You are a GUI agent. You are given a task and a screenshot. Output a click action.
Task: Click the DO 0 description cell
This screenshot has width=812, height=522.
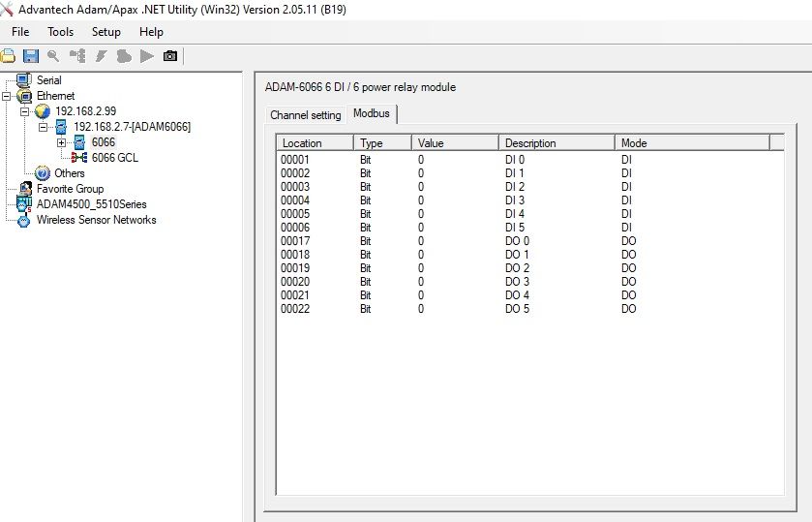pos(517,241)
